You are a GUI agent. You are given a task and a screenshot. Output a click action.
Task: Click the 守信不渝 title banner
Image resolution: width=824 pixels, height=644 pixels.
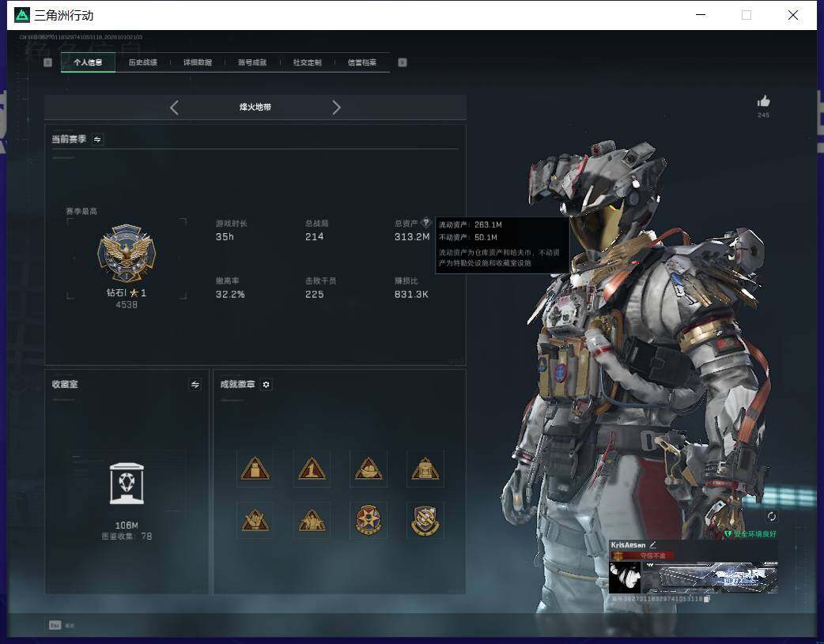pos(642,555)
